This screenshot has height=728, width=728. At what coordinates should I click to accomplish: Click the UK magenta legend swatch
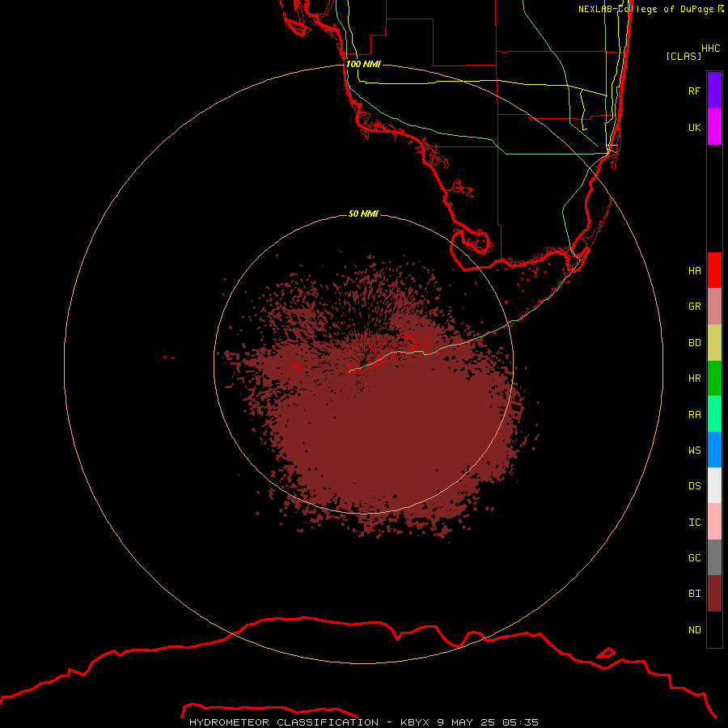click(714, 127)
